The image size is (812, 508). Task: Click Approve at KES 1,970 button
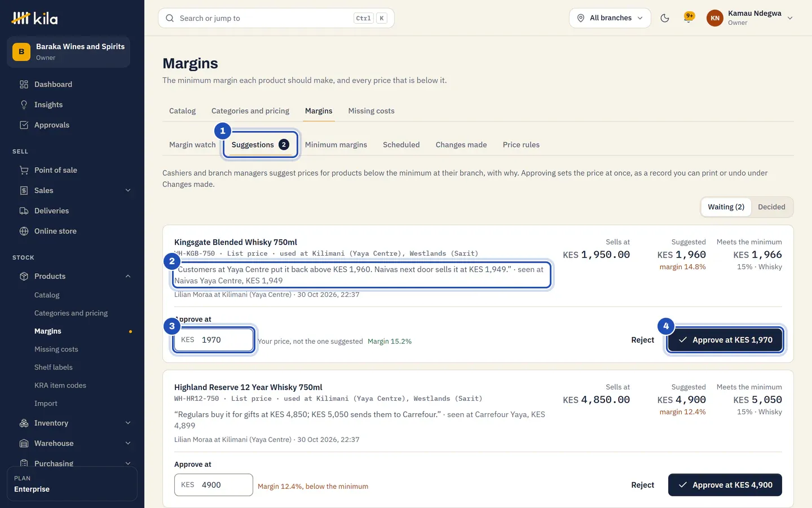[725, 340]
